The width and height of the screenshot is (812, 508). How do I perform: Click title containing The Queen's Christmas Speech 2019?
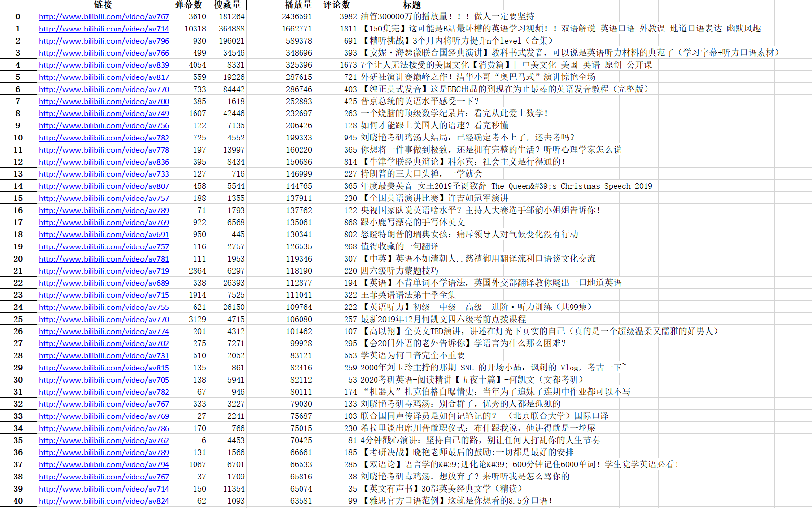click(x=506, y=186)
